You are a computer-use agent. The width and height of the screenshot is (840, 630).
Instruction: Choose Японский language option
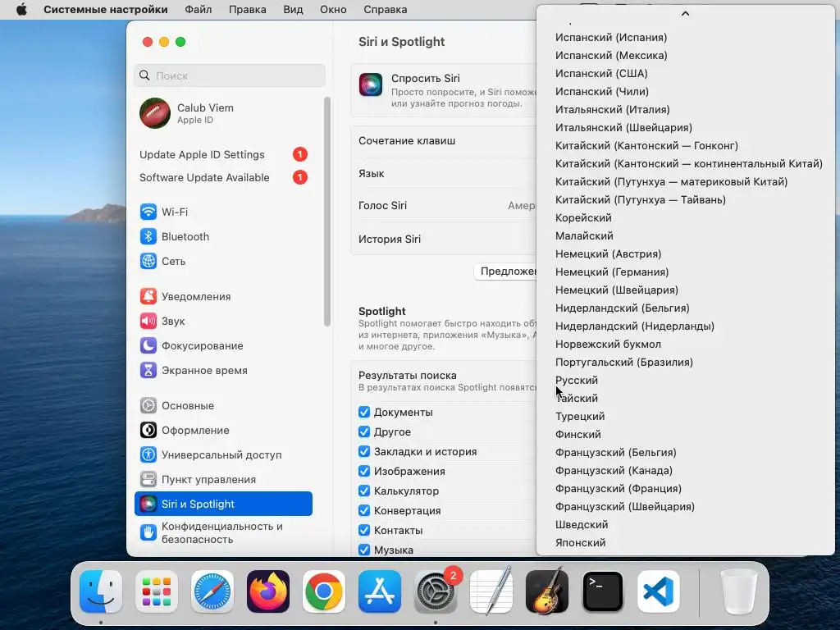(685, 543)
